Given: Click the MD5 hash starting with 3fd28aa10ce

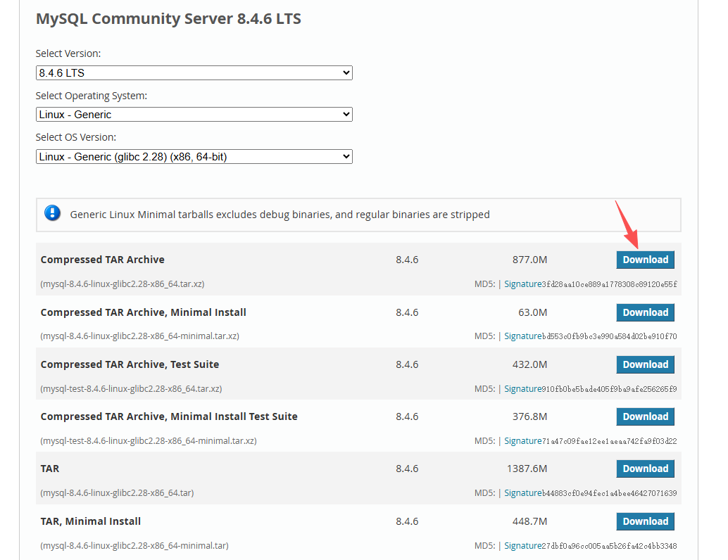Looking at the screenshot, I should (x=610, y=284).
